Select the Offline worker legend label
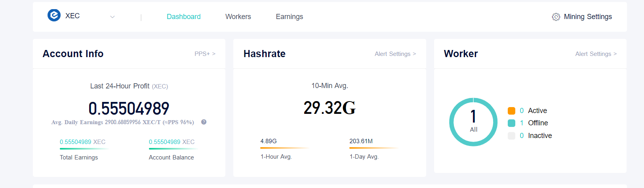The image size is (644, 188). [538, 123]
